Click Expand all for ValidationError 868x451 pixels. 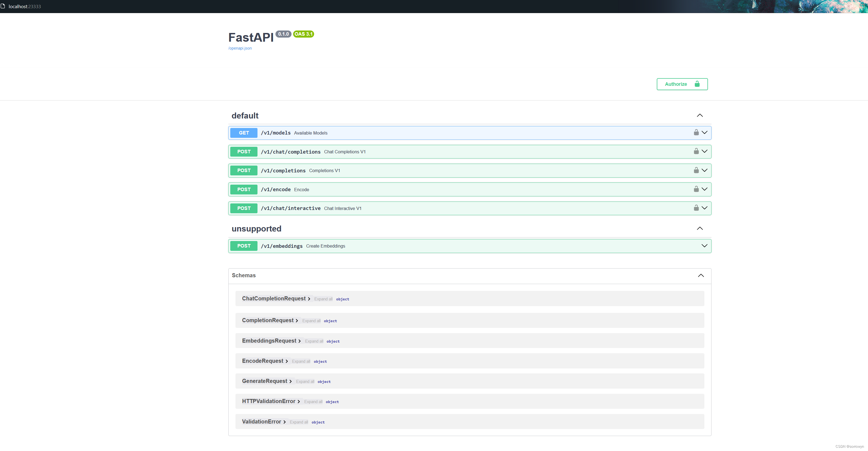tap(299, 422)
